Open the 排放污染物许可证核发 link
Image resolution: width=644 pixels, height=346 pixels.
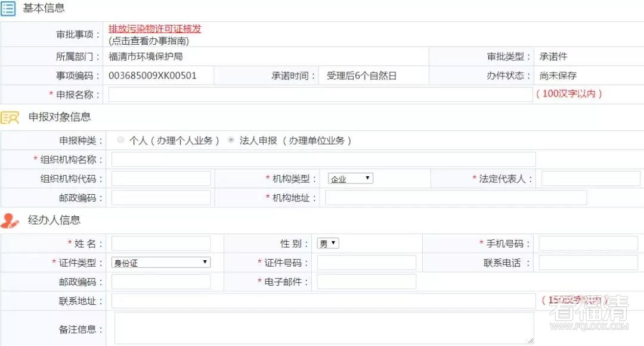pyautogui.click(x=155, y=29)
